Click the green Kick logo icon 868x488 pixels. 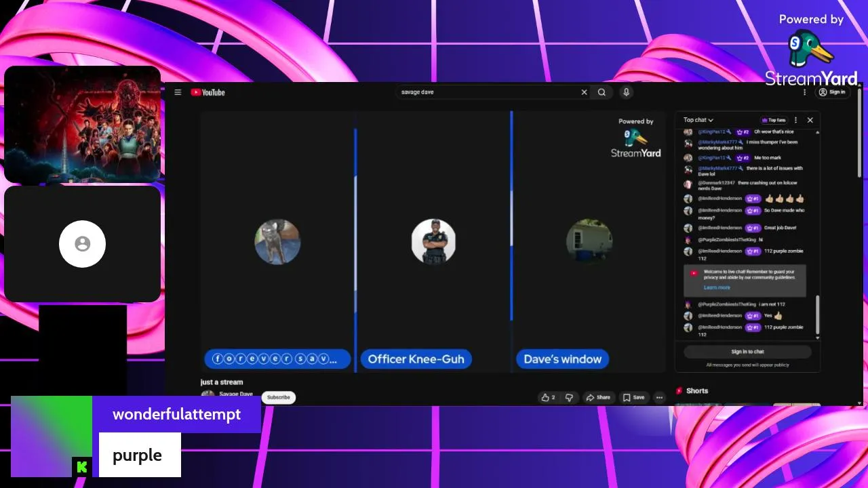pyautogui.click(x=82, y=467)
